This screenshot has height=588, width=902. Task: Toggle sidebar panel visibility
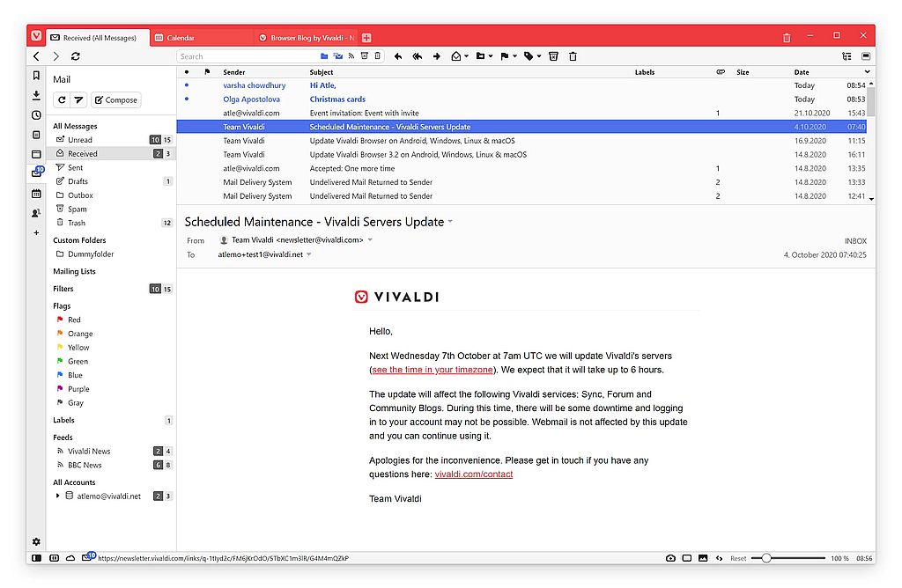[x=36, y=558]
